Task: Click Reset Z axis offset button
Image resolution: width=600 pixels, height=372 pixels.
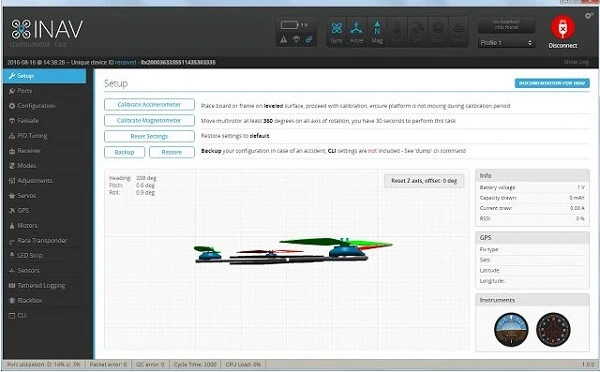Action: [424, 181]
